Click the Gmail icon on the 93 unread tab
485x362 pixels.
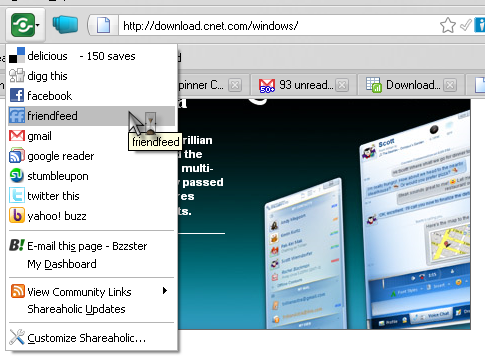[x=267, y=85]
